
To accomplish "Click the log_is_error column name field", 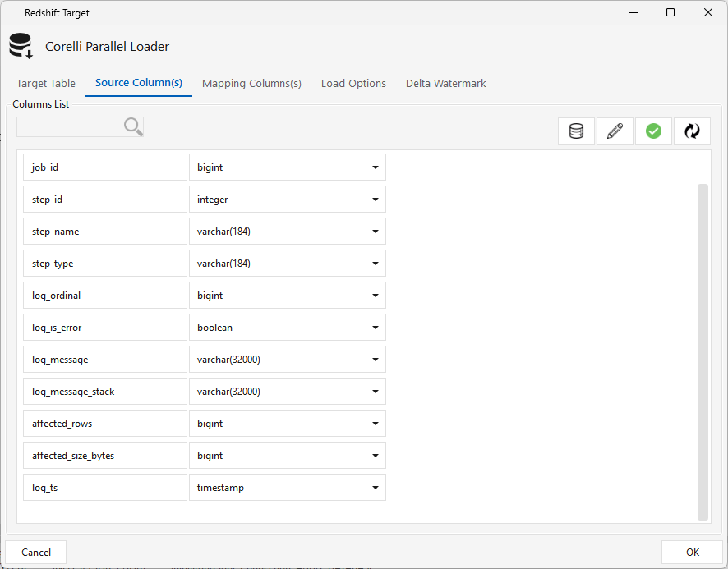I will point(105,328).
